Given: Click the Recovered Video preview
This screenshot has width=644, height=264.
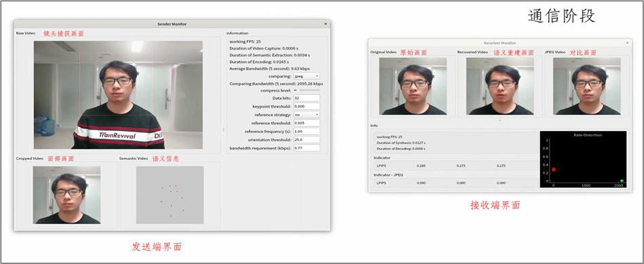Looking at the screenshot, I should point(500,86).
